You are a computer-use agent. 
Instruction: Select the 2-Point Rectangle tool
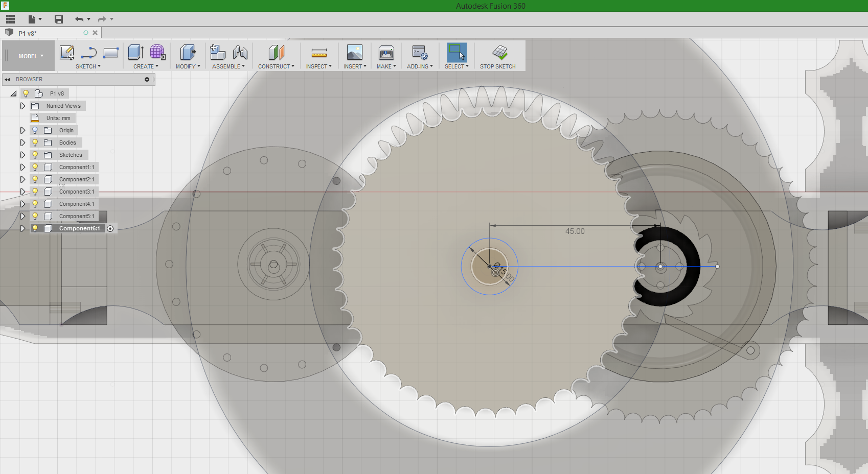pyautogui.click(x=111, y=52)
